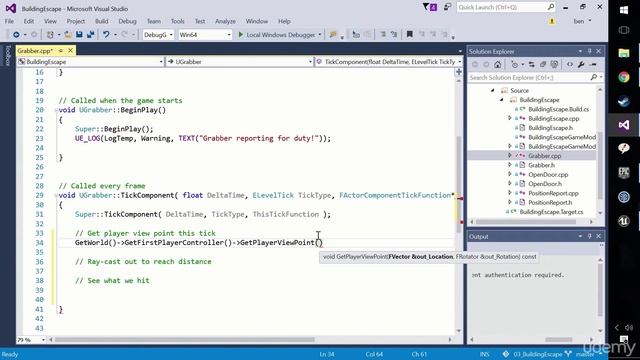Viewport: 640px width, 360px height.
Task: Open the Solution Explorer window options dropdown
Action: pos(580,51)
